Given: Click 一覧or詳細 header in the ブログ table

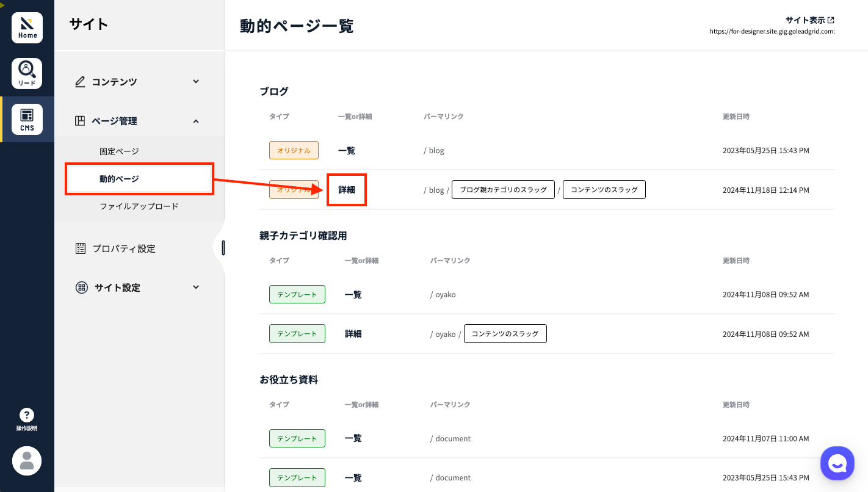Looking at the screenshot, I should [x=355, y=117].
